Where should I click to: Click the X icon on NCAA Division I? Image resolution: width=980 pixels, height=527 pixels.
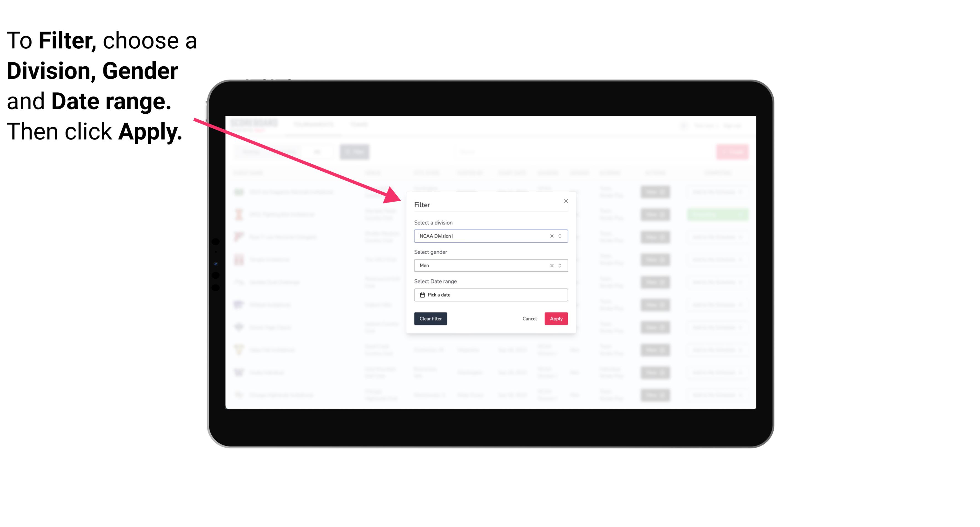[551, 236]
